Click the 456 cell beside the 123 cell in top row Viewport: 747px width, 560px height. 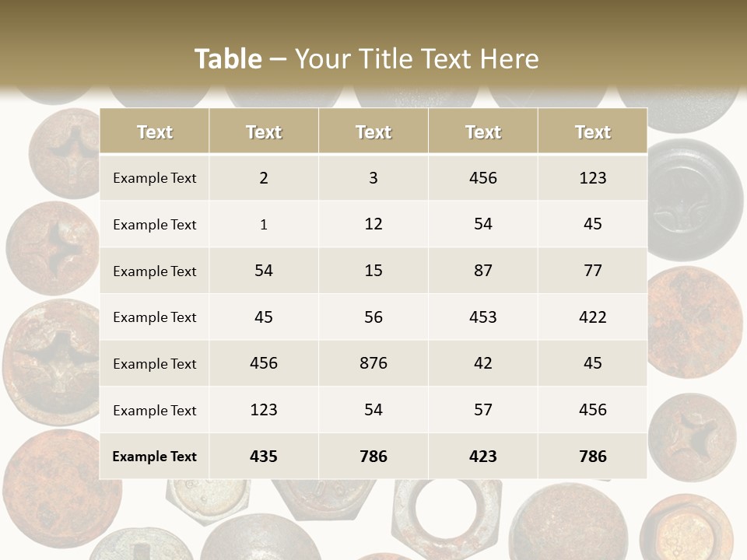(x=483, y=177)
